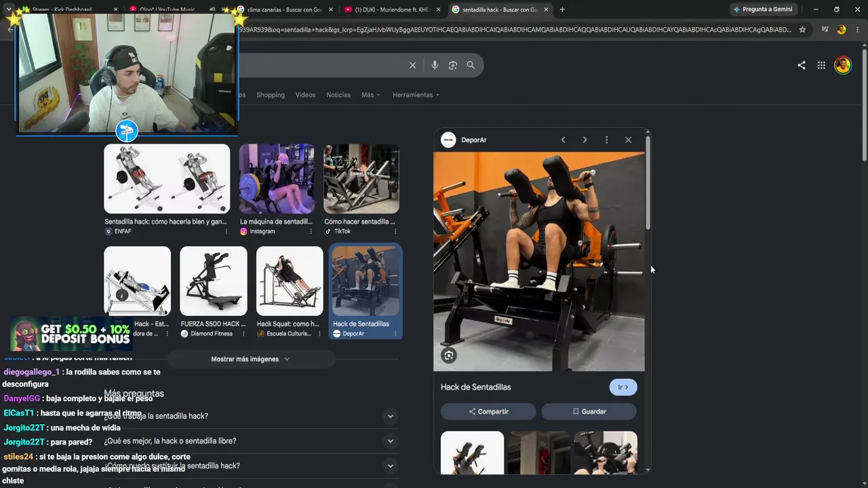
Task: Open options menu for the Instagram result
Action: 311,231
